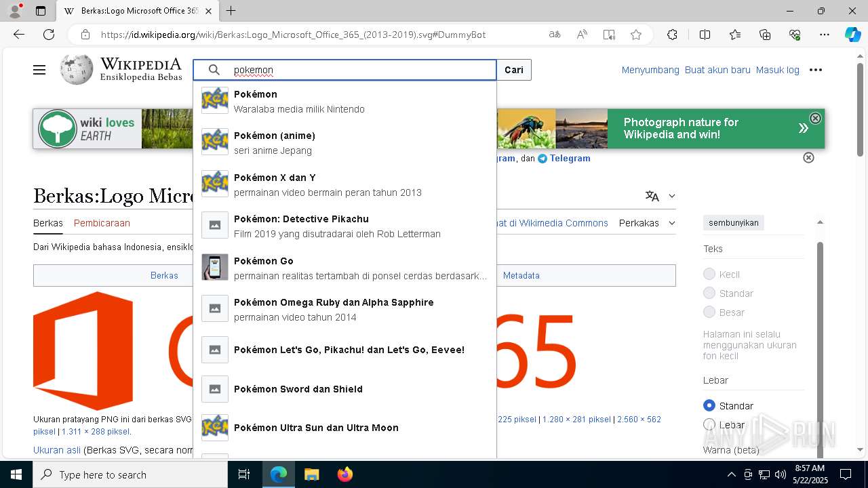Open the language translate icon beside title
Viewport: 868px width, 488px height.
[x=652, y=196]
